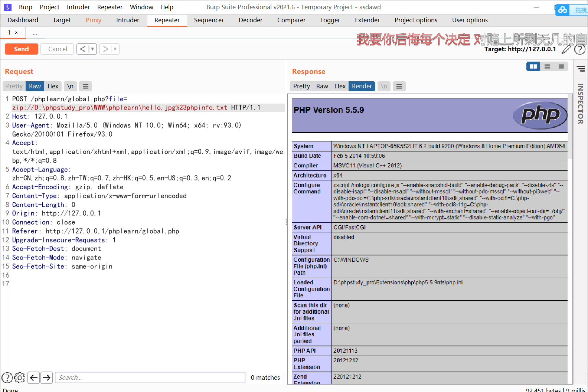Viewport: 588px width, 392px height.
Task: Close Repeater tab 1
Action: click(x=16, y=33)
